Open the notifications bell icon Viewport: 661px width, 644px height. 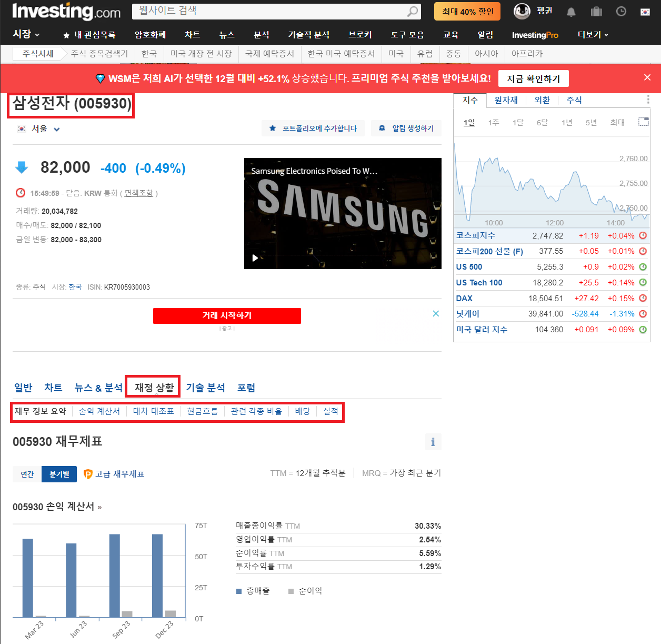[571, 12]
